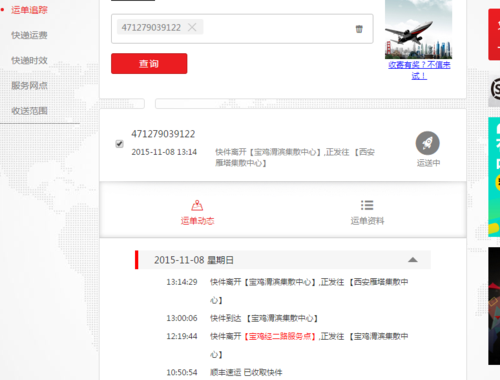Collapse the 2015-11-08 星期日 section
The width and height of the screenshot is (500, 380).
coord(413,260)
